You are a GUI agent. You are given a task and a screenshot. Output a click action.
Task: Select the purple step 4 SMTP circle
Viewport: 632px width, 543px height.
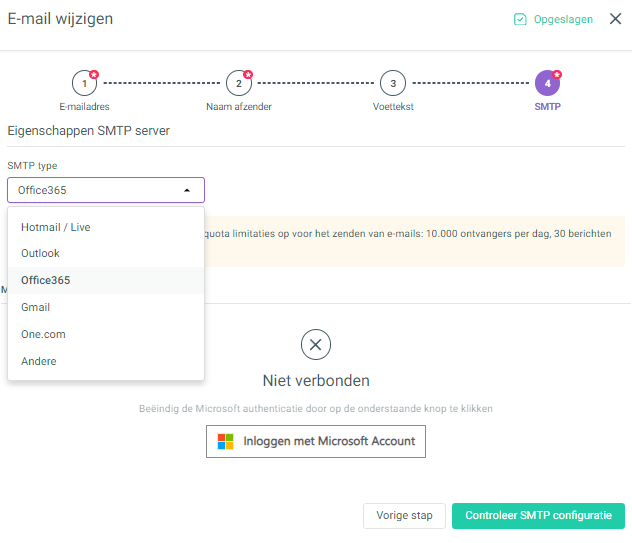click(x=547, y=83)
